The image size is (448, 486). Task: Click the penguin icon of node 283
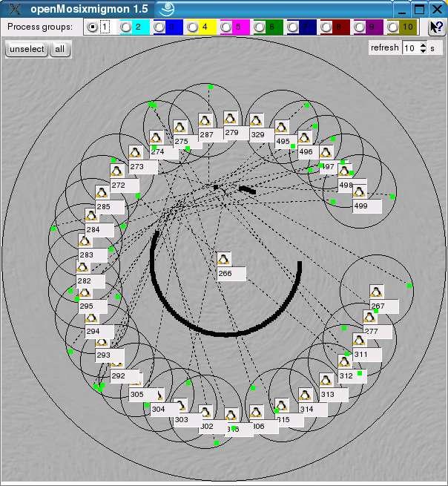85,240
